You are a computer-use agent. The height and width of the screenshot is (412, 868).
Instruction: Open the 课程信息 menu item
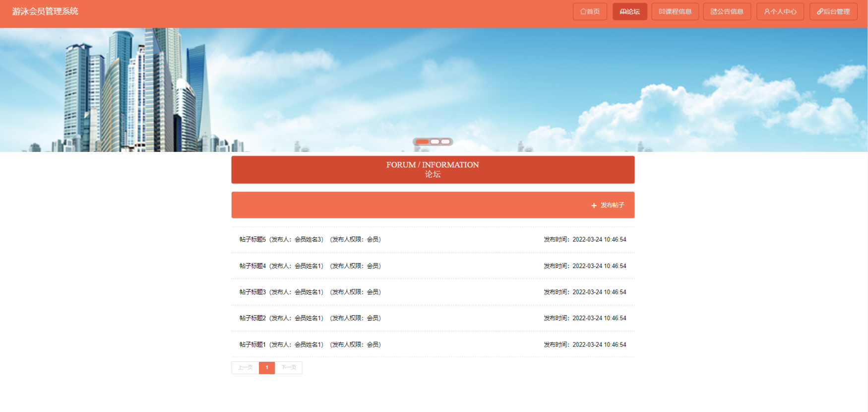[x=675, y=11]
